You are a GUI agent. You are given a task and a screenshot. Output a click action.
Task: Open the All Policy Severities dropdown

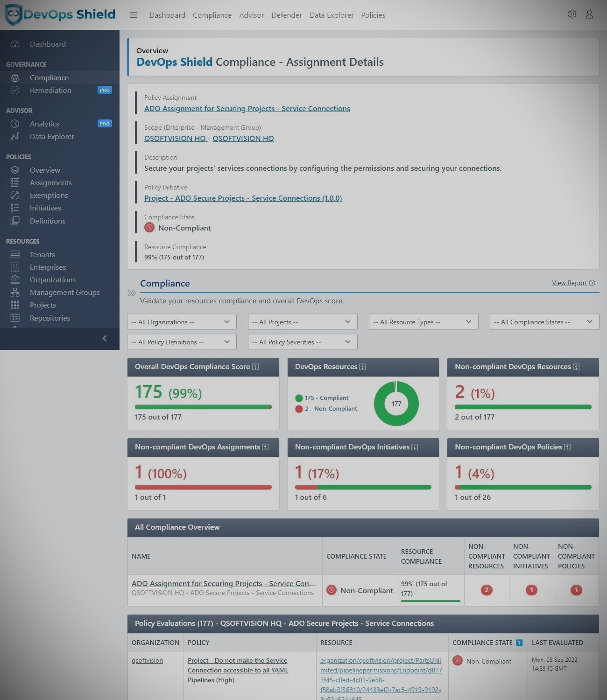(x=303, y=342)
